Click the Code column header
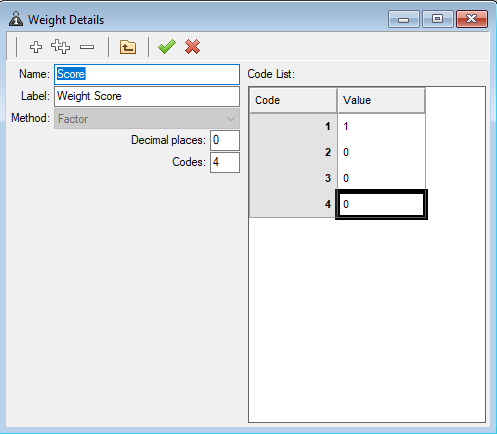 (x=293, y=100)
